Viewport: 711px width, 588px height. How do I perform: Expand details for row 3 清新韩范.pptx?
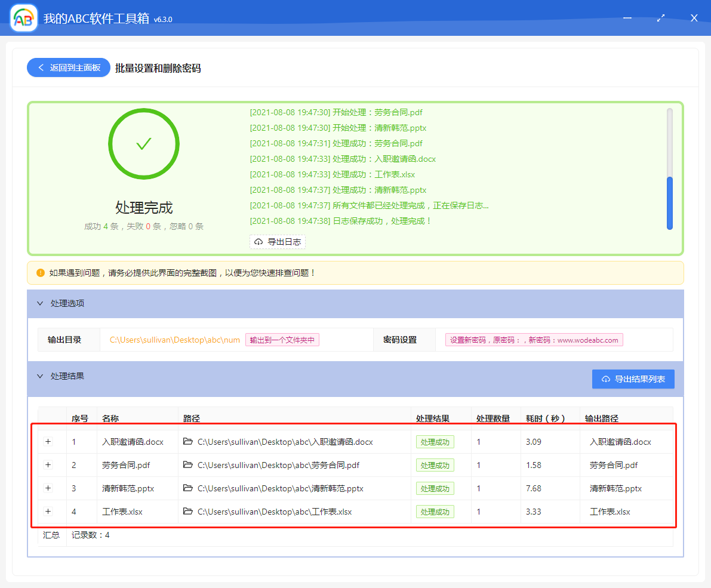[x=48, y=488]
